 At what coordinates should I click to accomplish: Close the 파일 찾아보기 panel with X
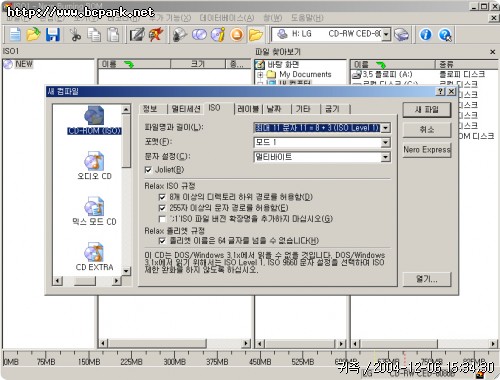(x=493, y=52)
